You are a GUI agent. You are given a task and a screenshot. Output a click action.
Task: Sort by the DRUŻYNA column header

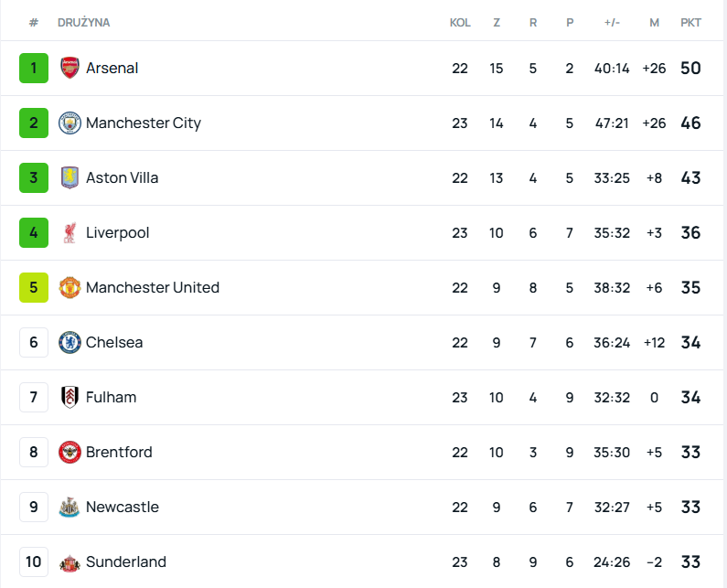(83, 22)
